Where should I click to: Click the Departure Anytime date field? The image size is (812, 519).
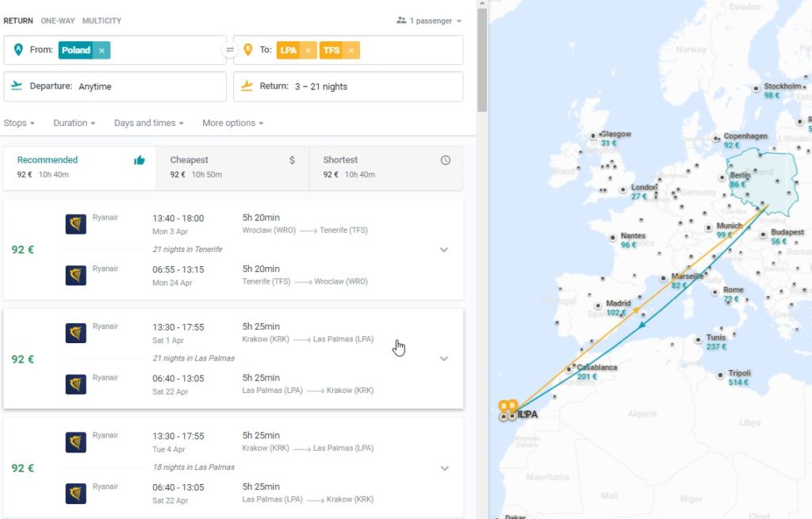115,86
